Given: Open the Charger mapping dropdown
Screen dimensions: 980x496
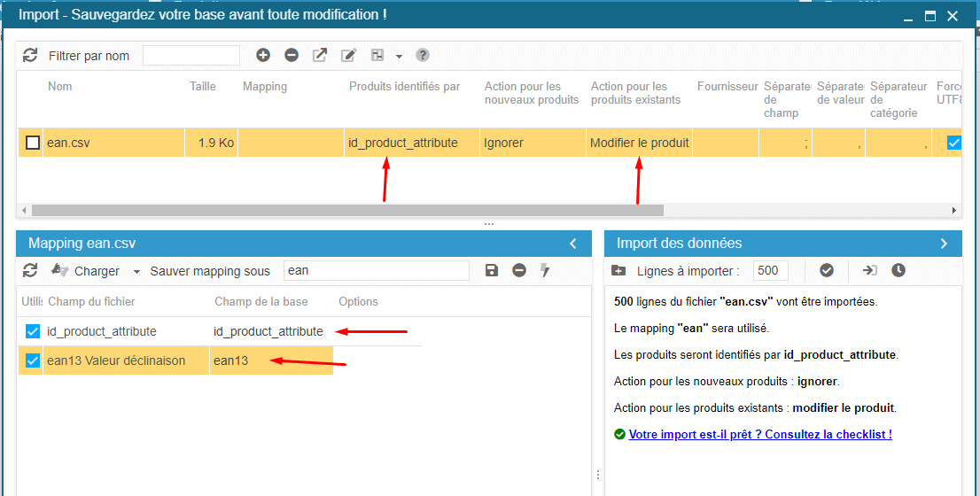Looking at the screenshot, I should pos(136,271).
